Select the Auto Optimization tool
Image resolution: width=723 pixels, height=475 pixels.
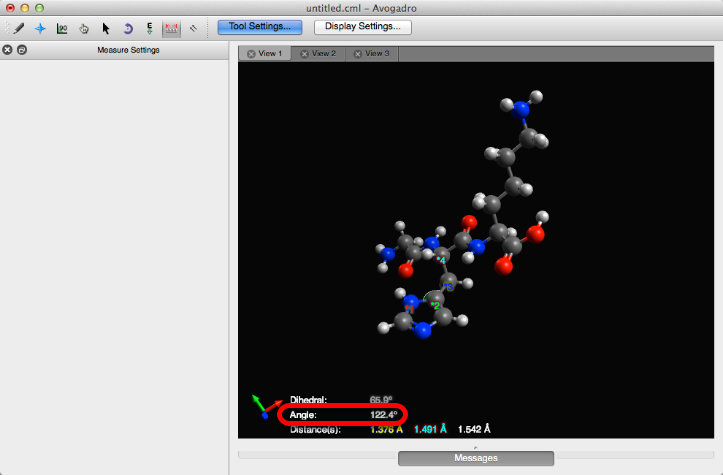coord(150,28)
